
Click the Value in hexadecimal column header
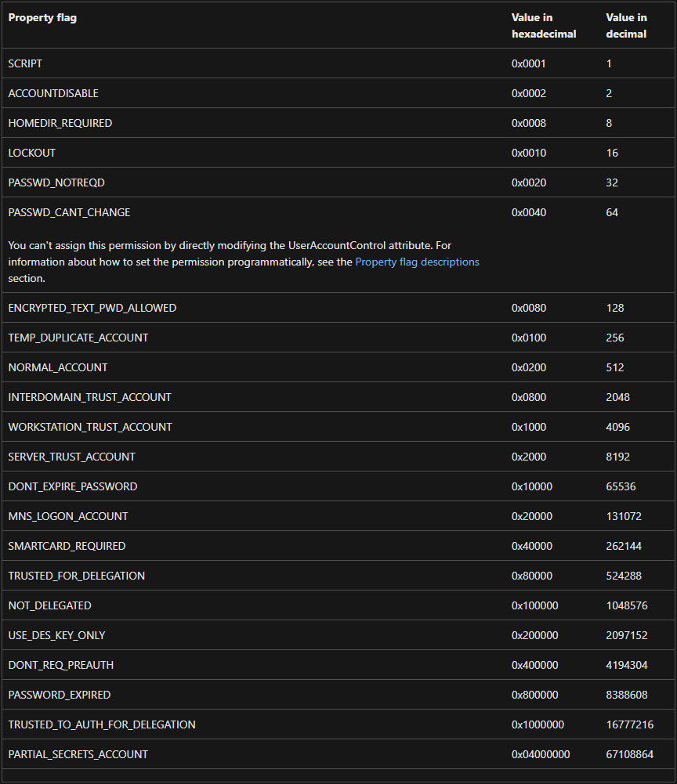pyautogui.click(x=544, y=26)
